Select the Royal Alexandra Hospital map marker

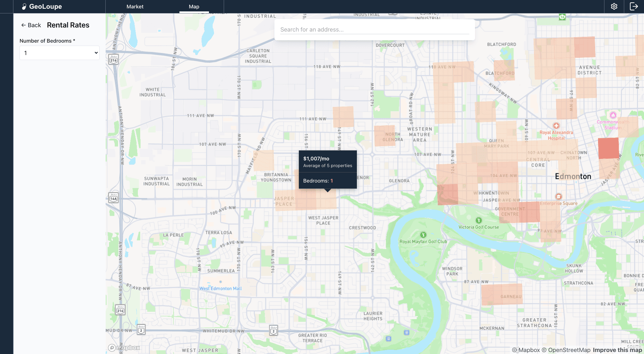tap(556, 127)
